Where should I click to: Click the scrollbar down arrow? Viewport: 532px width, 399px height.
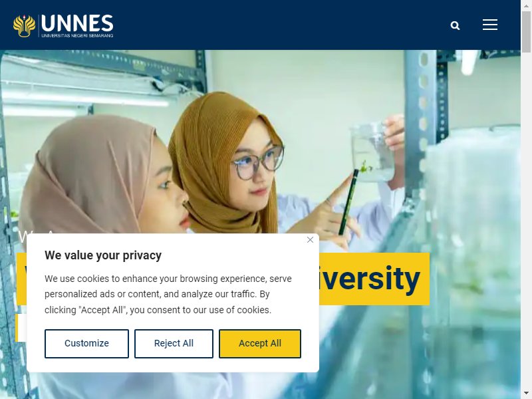(526, 394)
